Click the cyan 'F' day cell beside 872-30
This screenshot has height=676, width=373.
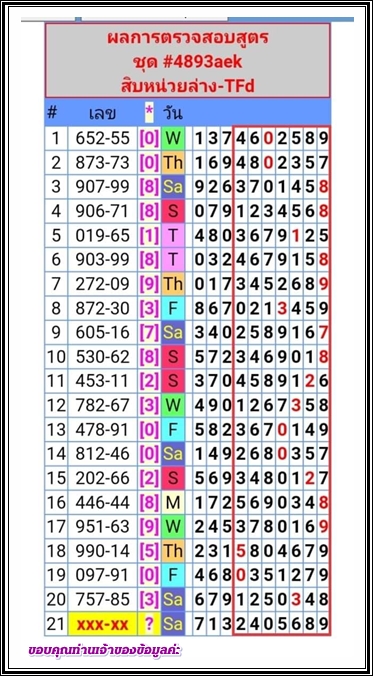pos(173,308)
